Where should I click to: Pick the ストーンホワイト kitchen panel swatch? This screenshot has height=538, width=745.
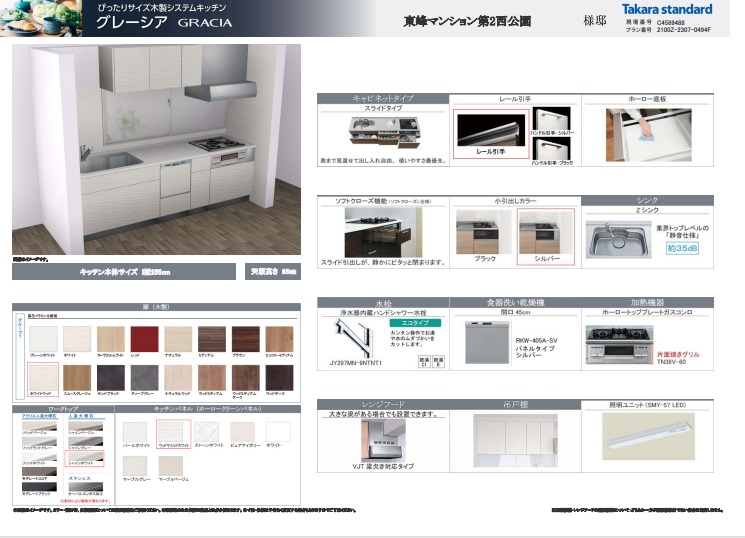[x=207, y=432]
